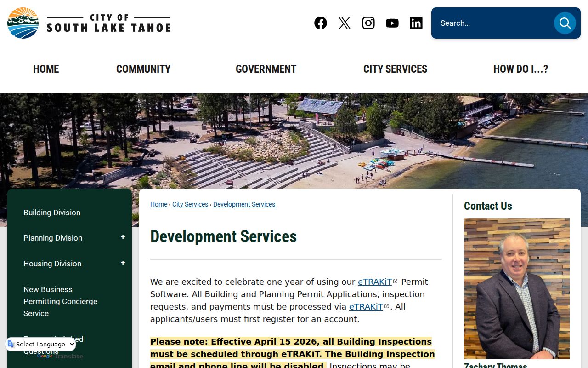Open the CITY SERVICES menu
Screen dimensions: 588x368
395,69
